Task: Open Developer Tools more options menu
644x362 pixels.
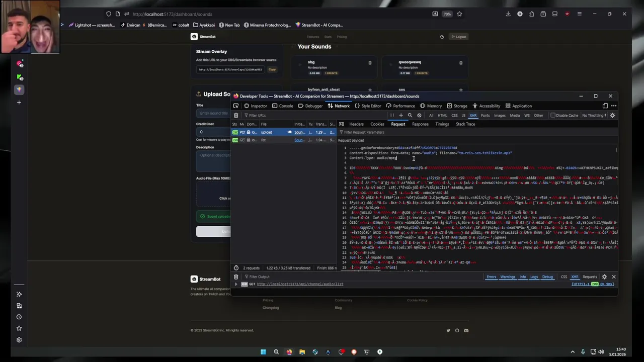Action: coord(614,106)
